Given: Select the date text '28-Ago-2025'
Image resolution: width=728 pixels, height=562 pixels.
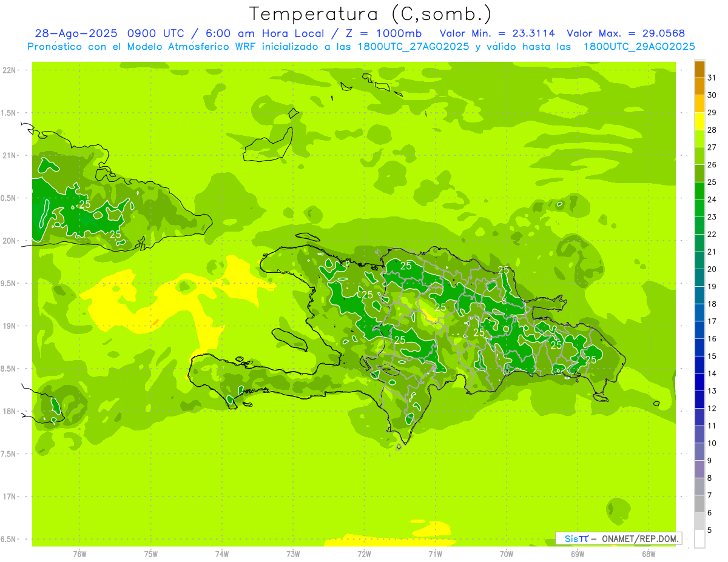Looking at the screenshot, I should coord(76,33).
